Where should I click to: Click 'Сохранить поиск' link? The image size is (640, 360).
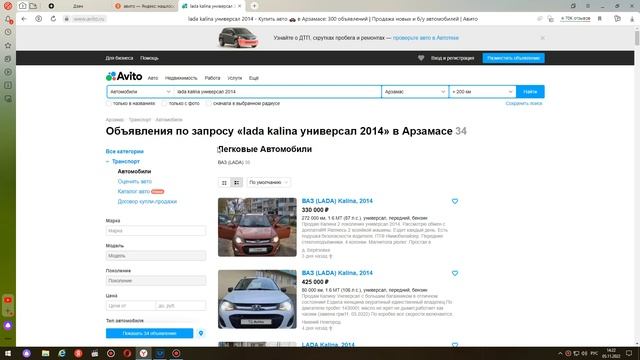(524, 104)
